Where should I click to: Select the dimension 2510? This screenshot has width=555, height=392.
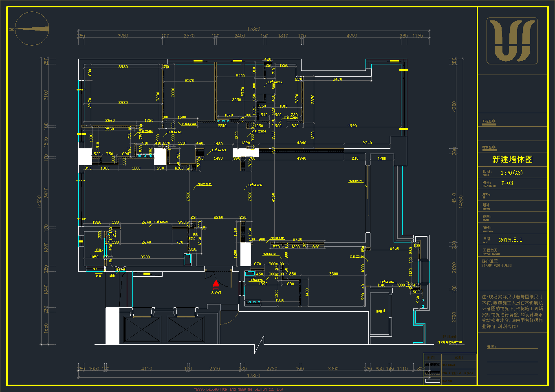click(x=222, y=126)
